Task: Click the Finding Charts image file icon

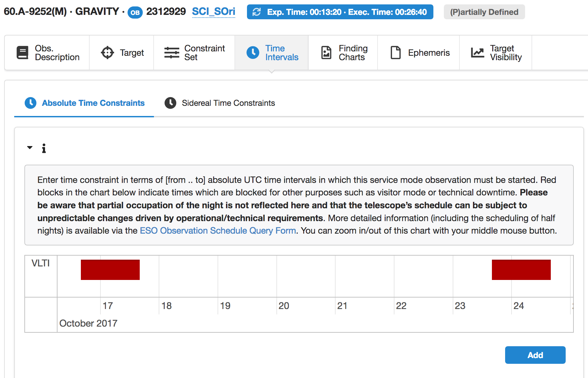Action: 326,53
